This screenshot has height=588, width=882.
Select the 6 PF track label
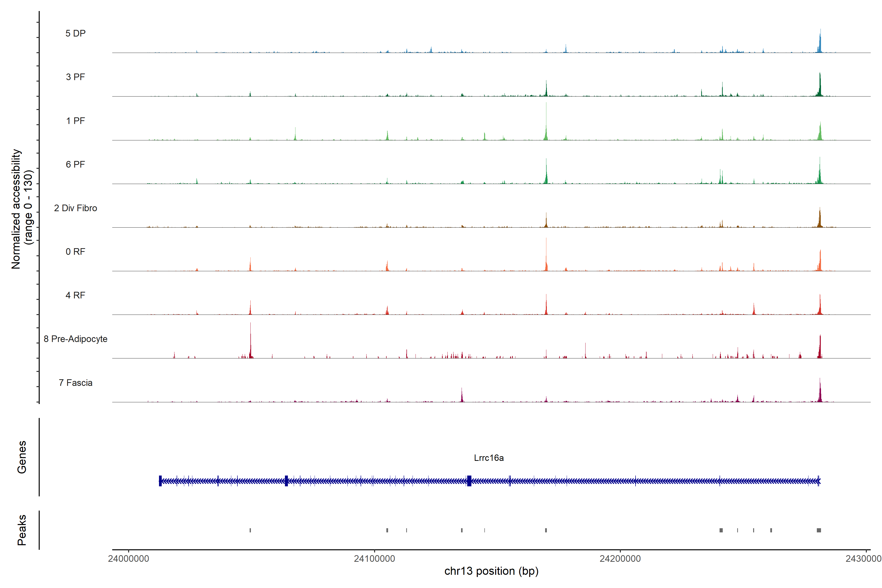coord(75,164)
